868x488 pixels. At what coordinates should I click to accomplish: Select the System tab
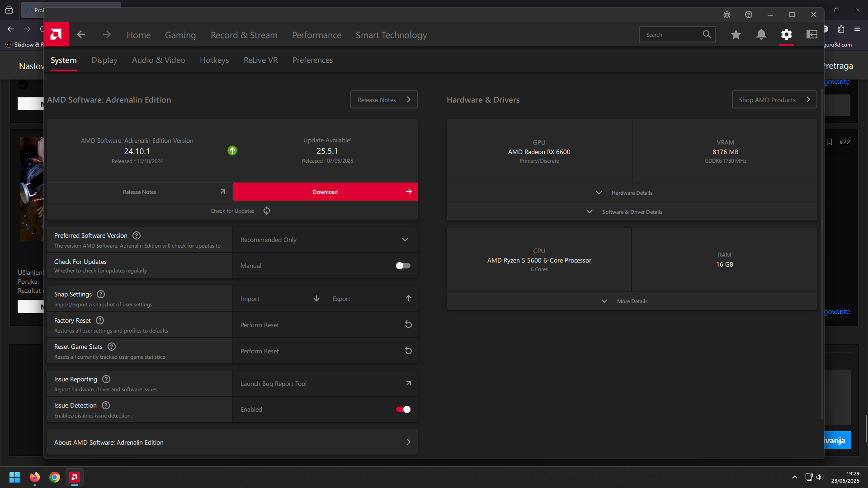click(63, 60)
